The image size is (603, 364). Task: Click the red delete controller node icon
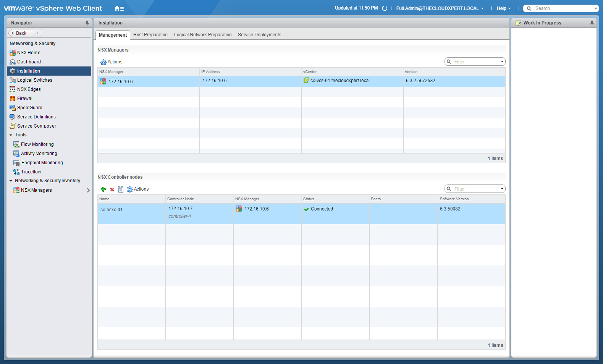112,189
